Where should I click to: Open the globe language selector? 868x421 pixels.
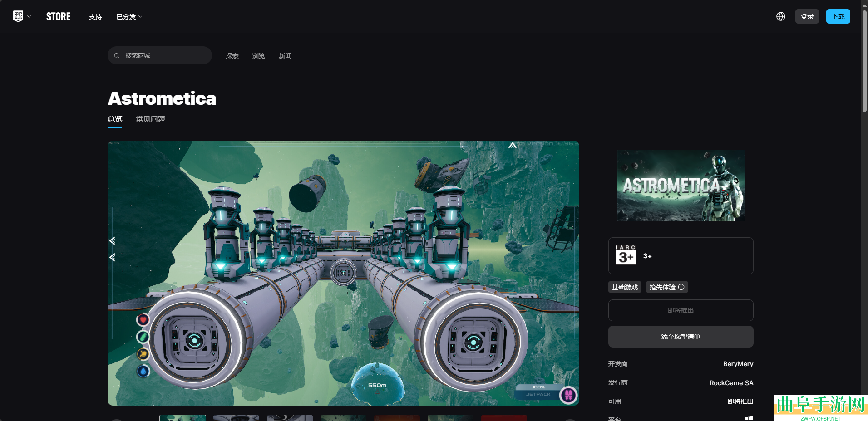[781, 16]
